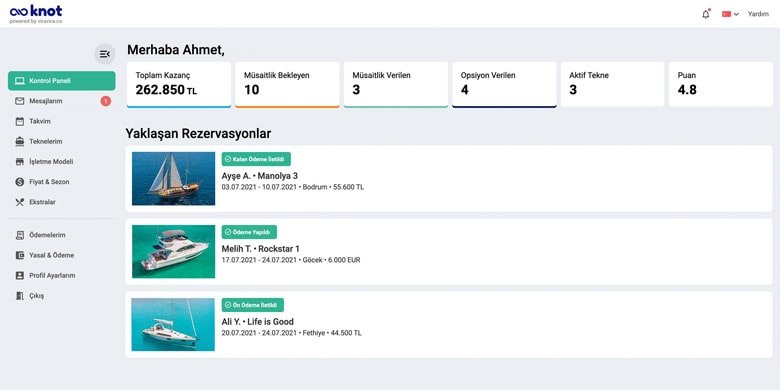The width and height of the screenshot is (780, 390).
Task: Open Kontrol Paneli menu item
Action: (x=61, y=81)
